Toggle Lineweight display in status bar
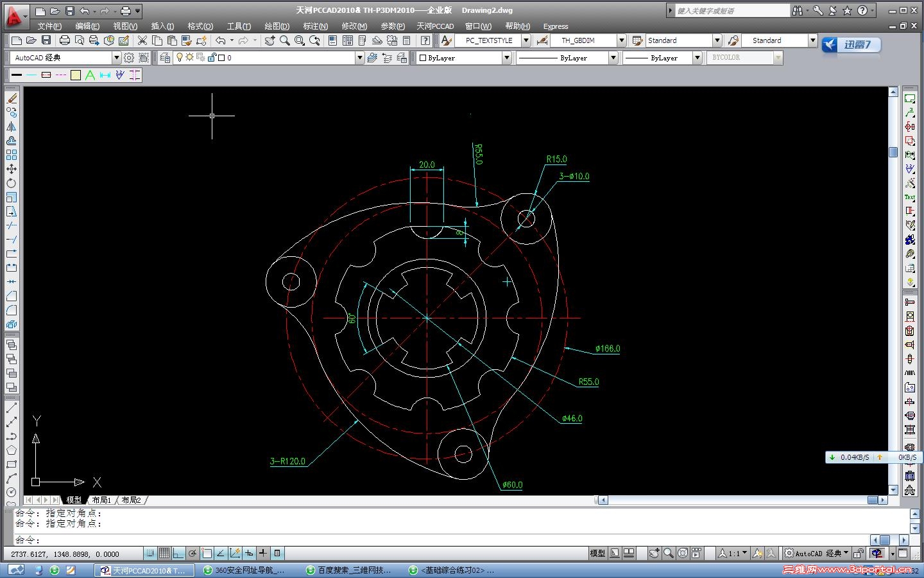This screenshot has width=924, height=578. (x=263, y=554)
